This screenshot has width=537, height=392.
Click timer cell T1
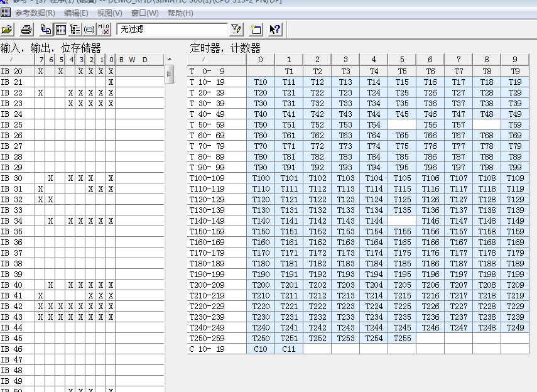pos(289,71)
